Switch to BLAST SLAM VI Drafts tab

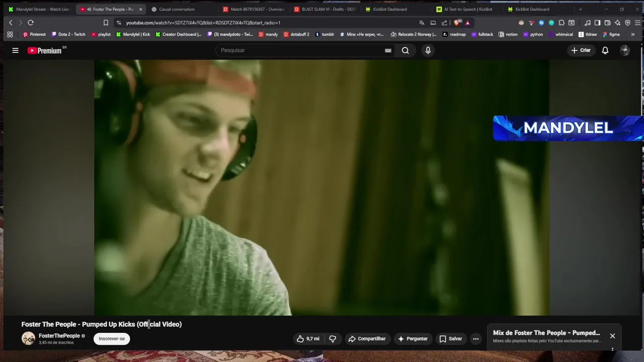point(325,9)
